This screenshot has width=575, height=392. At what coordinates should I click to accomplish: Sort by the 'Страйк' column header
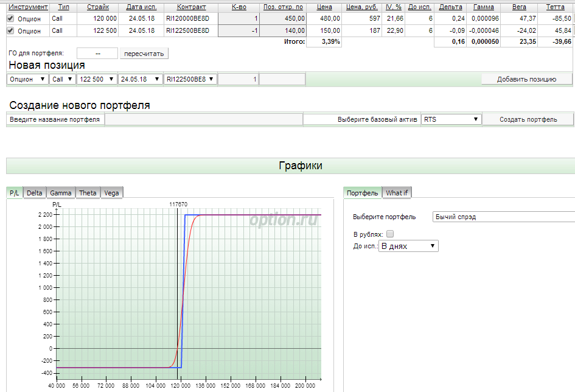click(x=97, y=7)
